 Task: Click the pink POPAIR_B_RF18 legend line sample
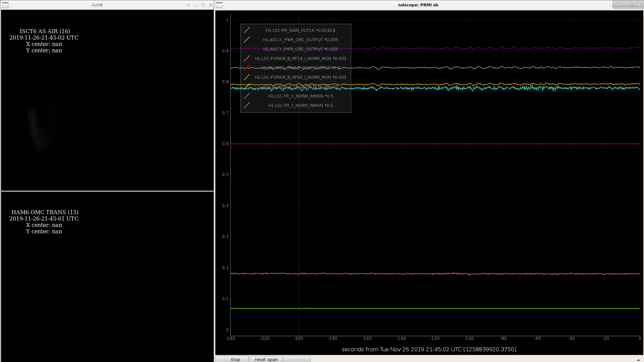coord(247,58)
